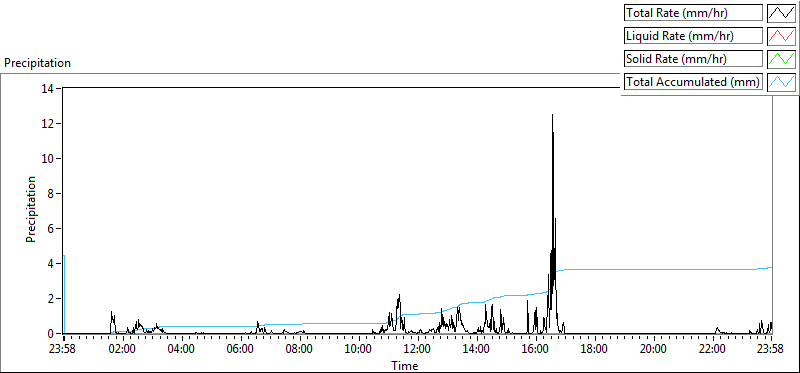Select the Total Accumulated (mm) legend label
This screenshot has width=800, height=373.
(x=693, y=82)
